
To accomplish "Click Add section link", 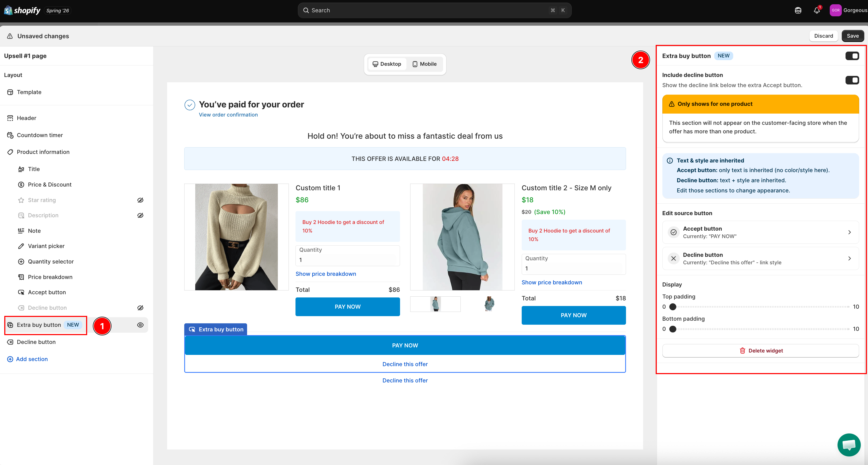I will [32, 359].
